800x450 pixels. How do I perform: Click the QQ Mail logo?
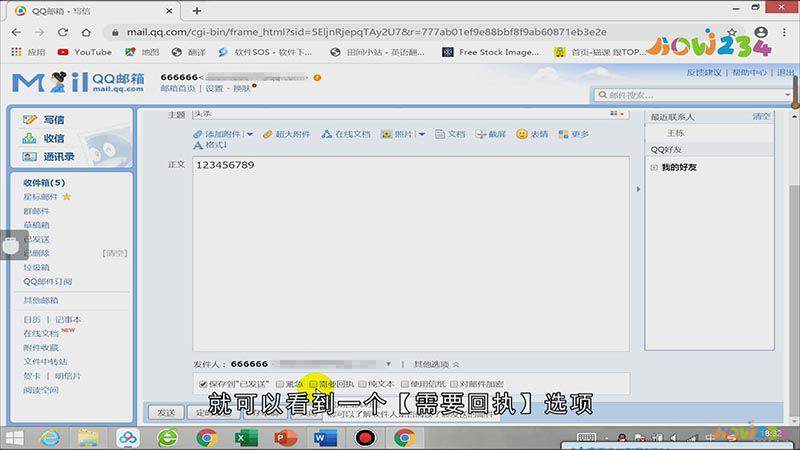(78, 82)
